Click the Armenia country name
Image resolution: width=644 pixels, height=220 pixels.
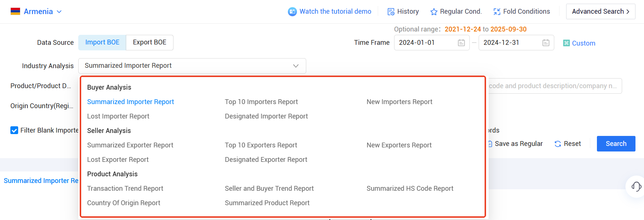click(x=38, y=11)
